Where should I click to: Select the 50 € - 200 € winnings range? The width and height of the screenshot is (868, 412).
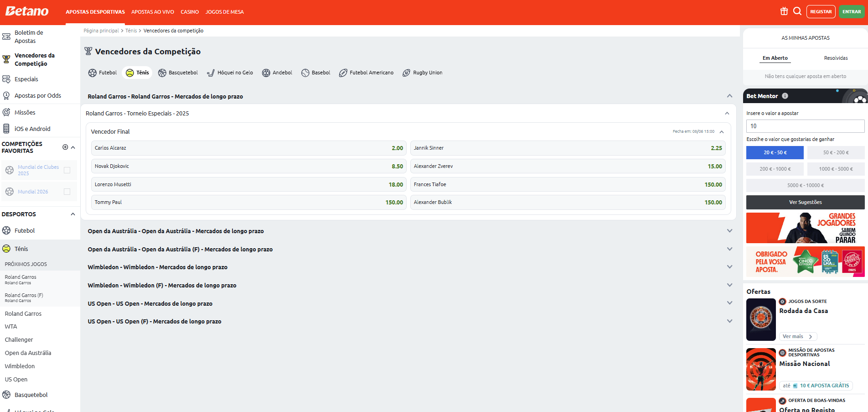[x=836, y=152]
